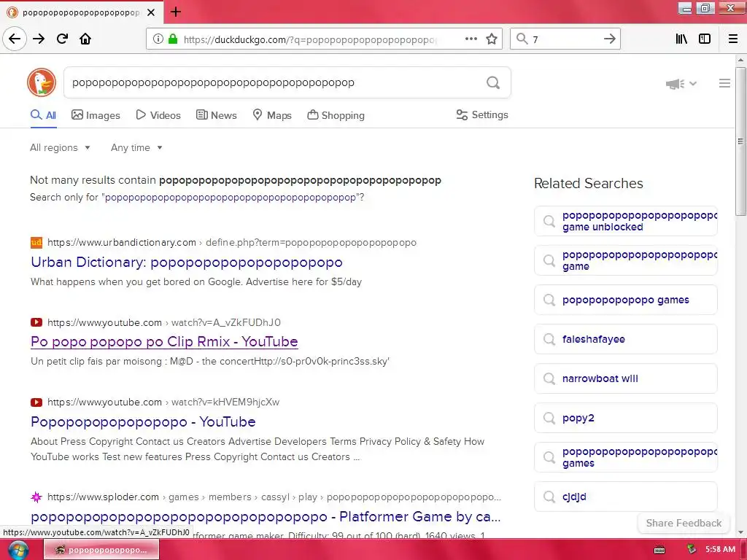Open the Windows Start button
Image resolution: width=747 pixels, height=560 pixels.
coord(18,550)
